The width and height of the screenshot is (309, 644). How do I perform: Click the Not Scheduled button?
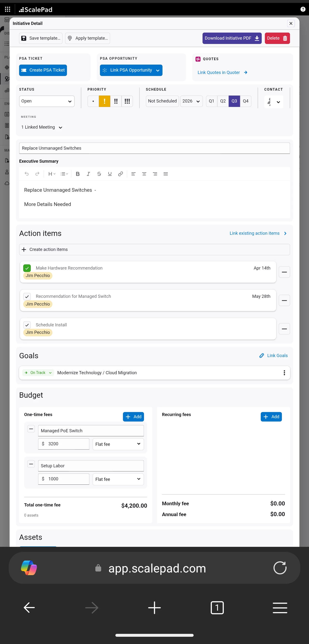162,101
